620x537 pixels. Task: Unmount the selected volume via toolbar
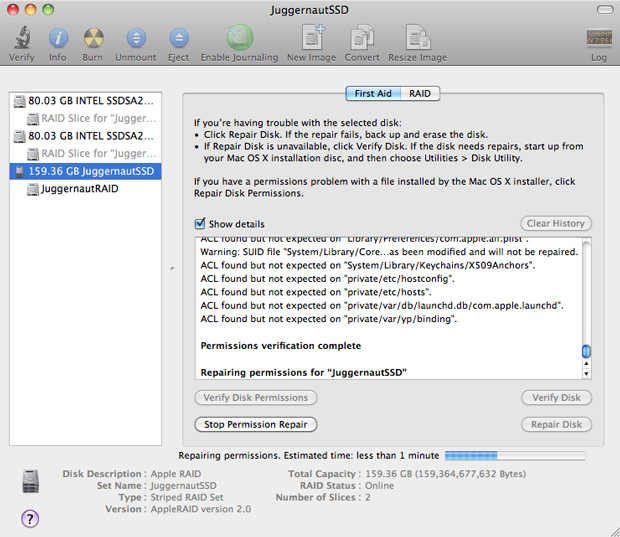click(x=136, y=38)
